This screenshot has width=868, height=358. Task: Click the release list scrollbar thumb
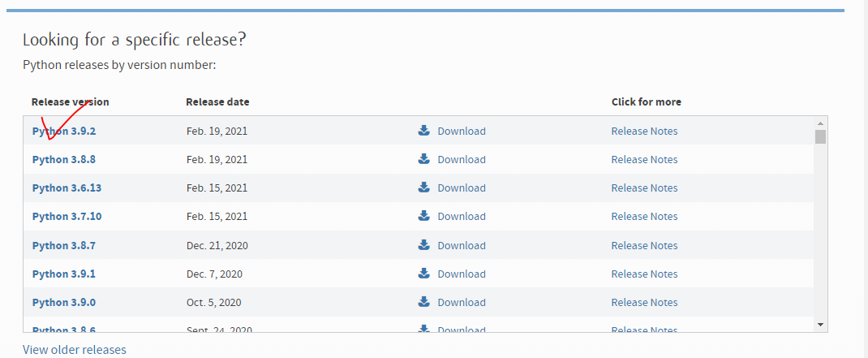(820, 136)
